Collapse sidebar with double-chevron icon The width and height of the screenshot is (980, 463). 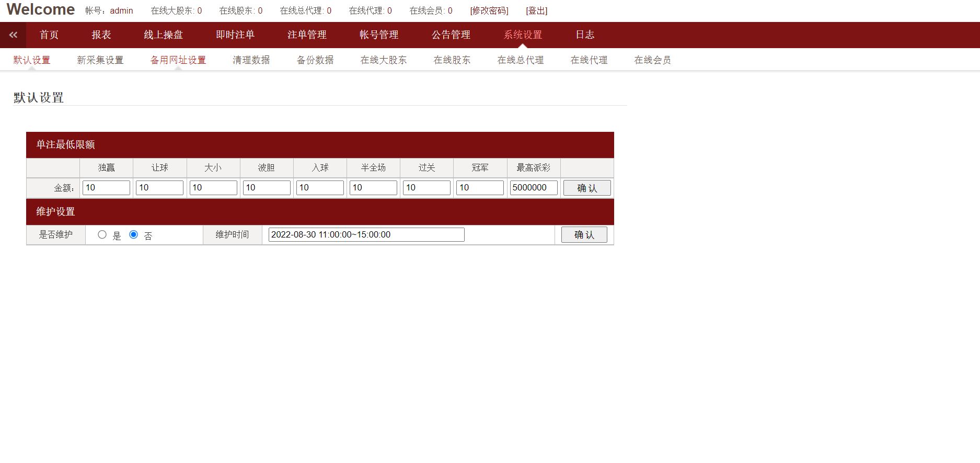click(x=13, y=35)
